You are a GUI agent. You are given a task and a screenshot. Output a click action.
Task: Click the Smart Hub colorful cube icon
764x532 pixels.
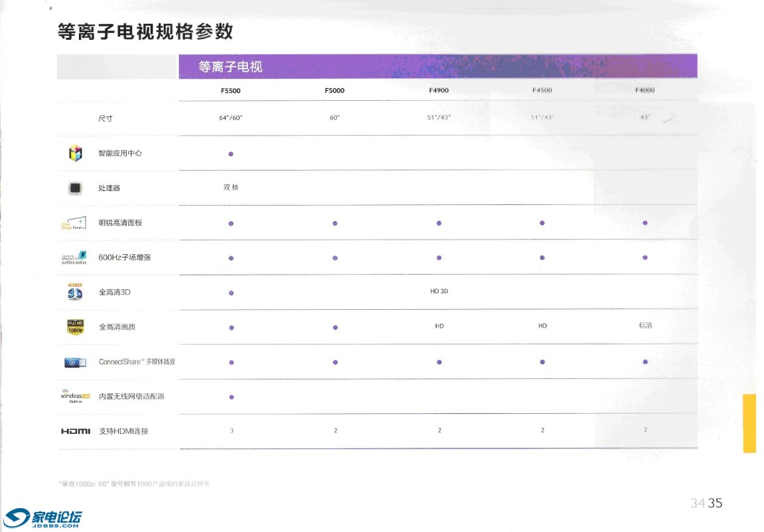click(x=76, y=154)
